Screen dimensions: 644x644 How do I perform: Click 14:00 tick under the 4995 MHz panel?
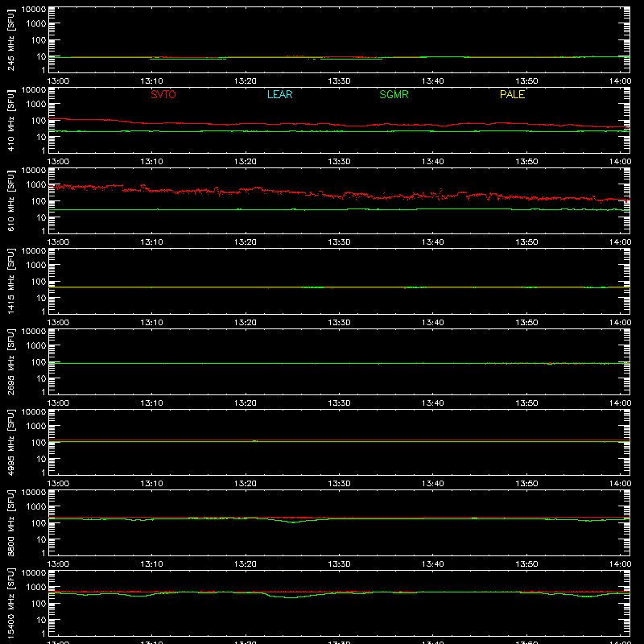point(620,484)
